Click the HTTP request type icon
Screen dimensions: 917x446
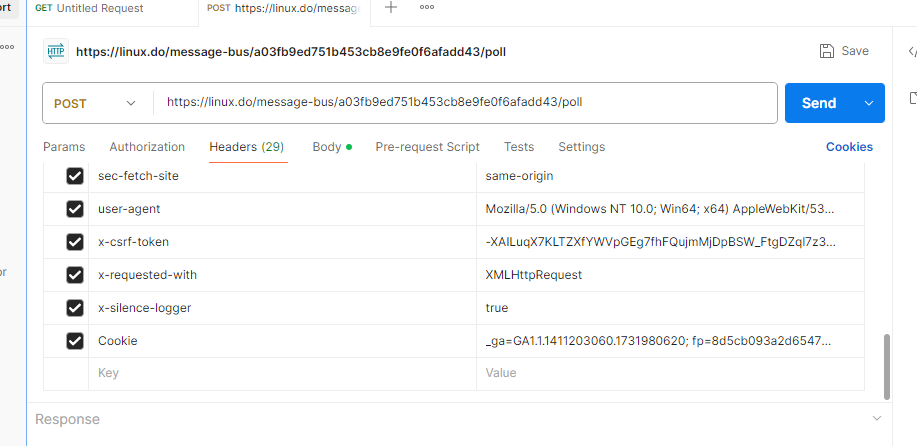tap(56, 51)
